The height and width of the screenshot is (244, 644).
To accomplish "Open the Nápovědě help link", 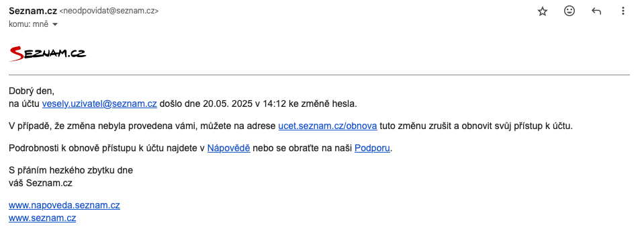I will point(229,149).
